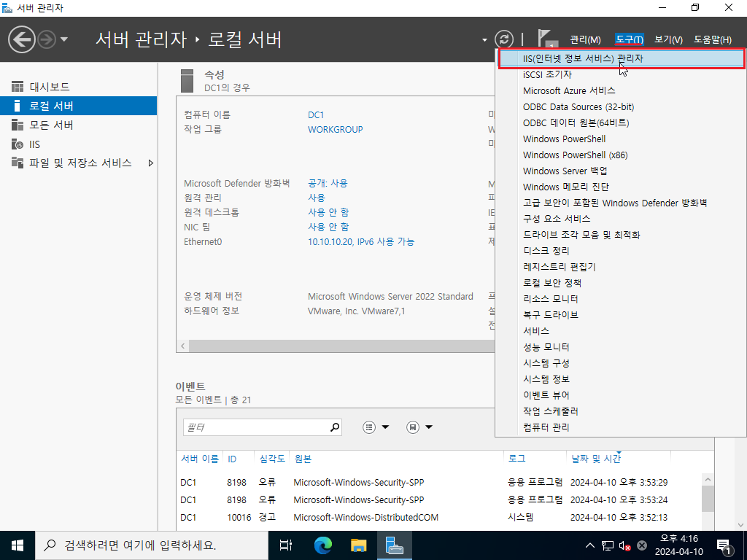Go to 대시보드 in the sidebar
The width and height of the screenshot is (747, 560).
tap(78, 87)
